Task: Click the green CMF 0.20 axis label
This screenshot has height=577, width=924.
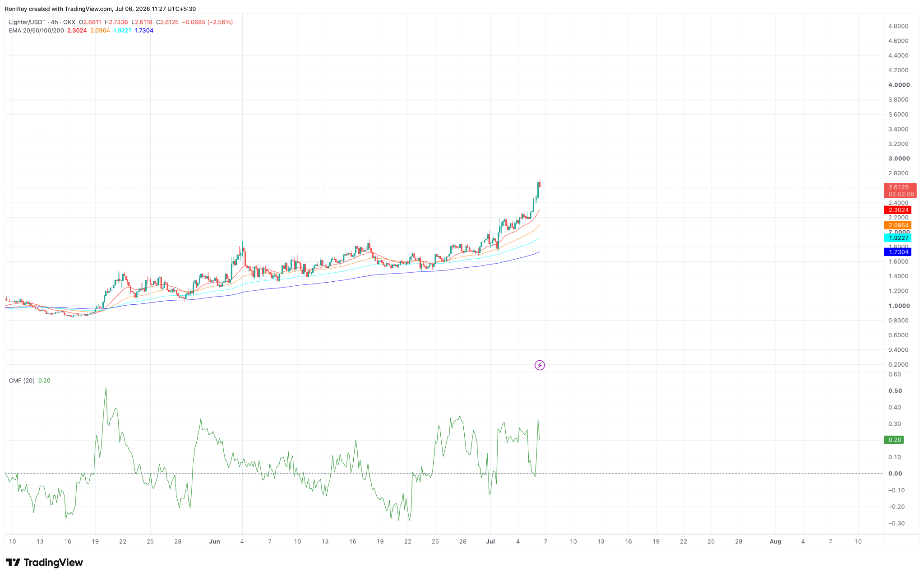Action: (x=894, y=440)
